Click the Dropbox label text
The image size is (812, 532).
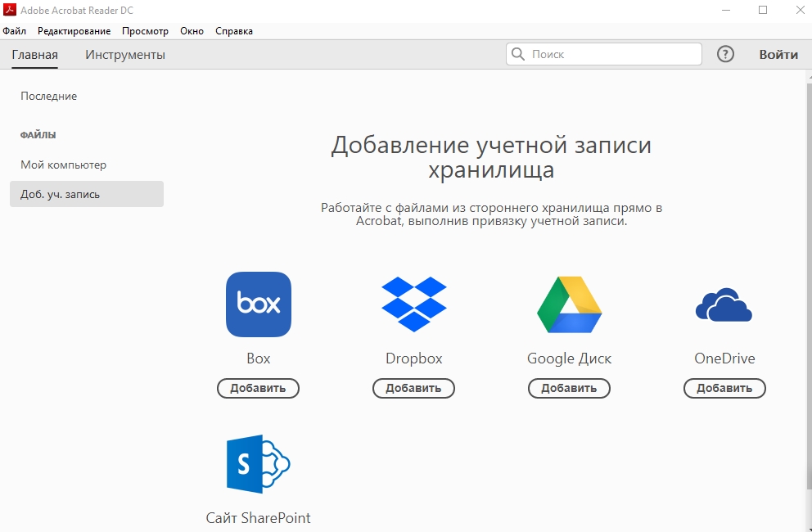point(413,358)
